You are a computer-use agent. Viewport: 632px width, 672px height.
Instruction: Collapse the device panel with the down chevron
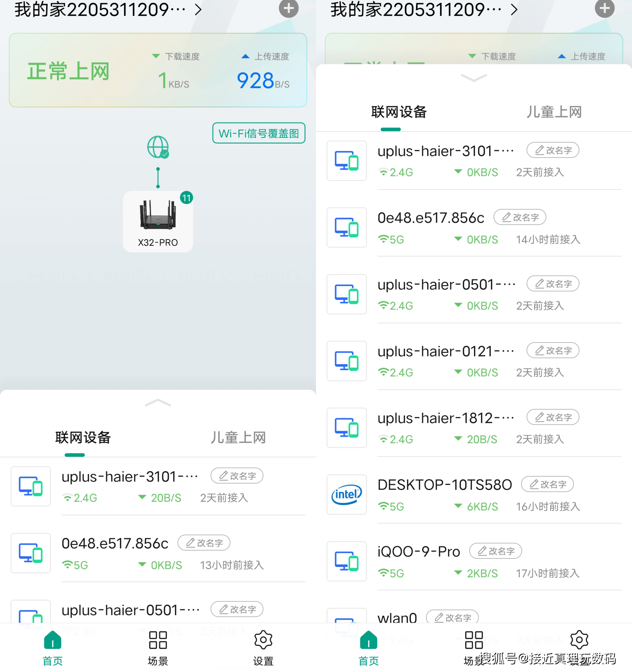pyautogui.click(x=474, y=78)
